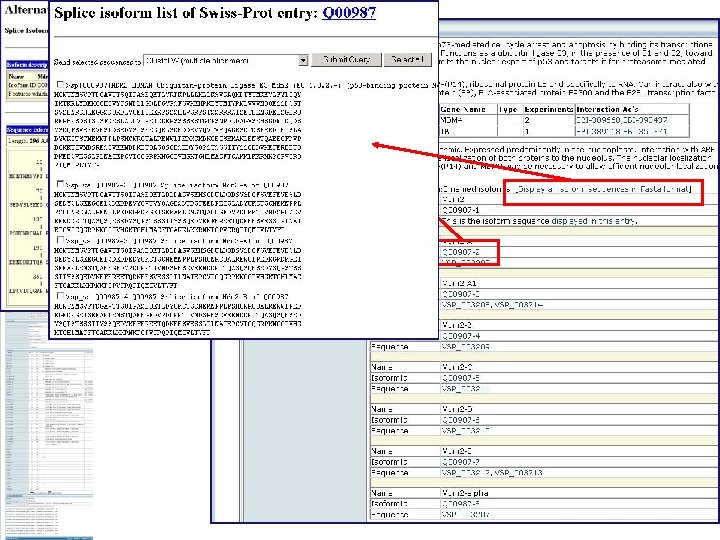The width and height of the screenshot is (720, 540).
Task: Tick checkbox for splice isoform Q00987-2 sequence
Action: point(60,184)
